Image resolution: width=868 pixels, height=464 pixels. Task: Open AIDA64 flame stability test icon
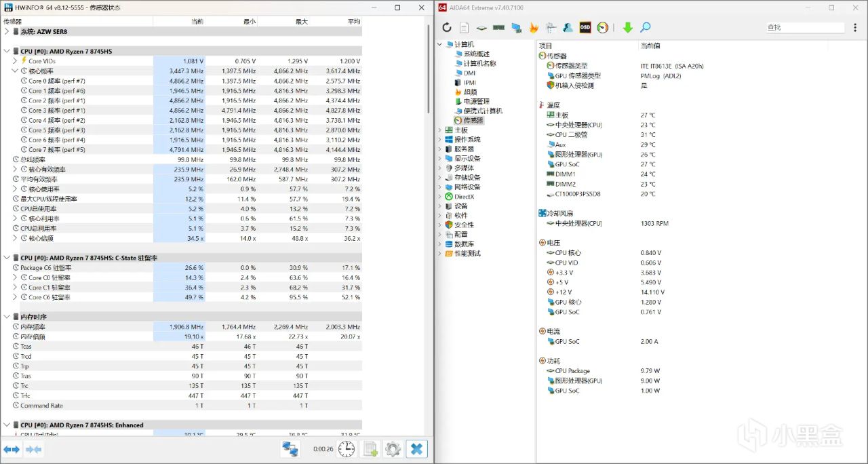[x=534, y=27]
